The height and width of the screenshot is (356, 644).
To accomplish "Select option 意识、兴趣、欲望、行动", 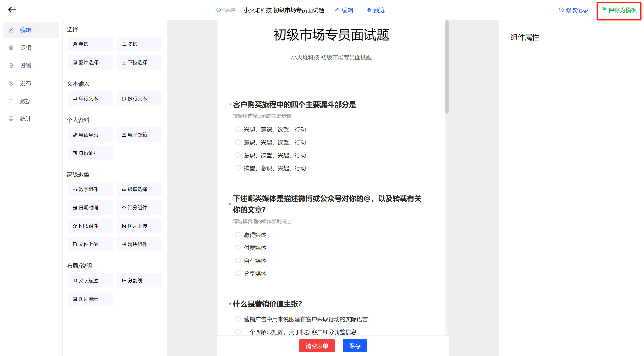I will tap(238, 142).
